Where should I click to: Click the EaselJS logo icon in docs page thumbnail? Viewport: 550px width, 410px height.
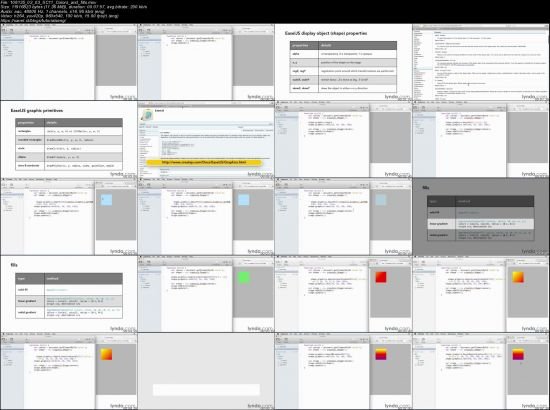[x=146, y=115]
